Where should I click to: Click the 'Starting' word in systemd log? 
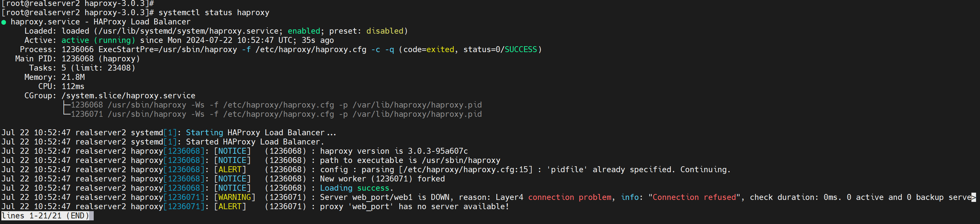pos(204,133)
